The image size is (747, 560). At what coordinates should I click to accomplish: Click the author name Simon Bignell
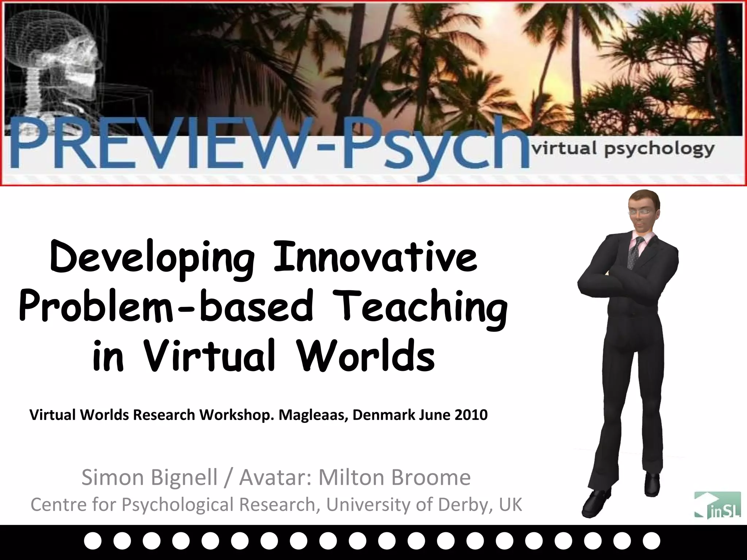click(150, 478)
